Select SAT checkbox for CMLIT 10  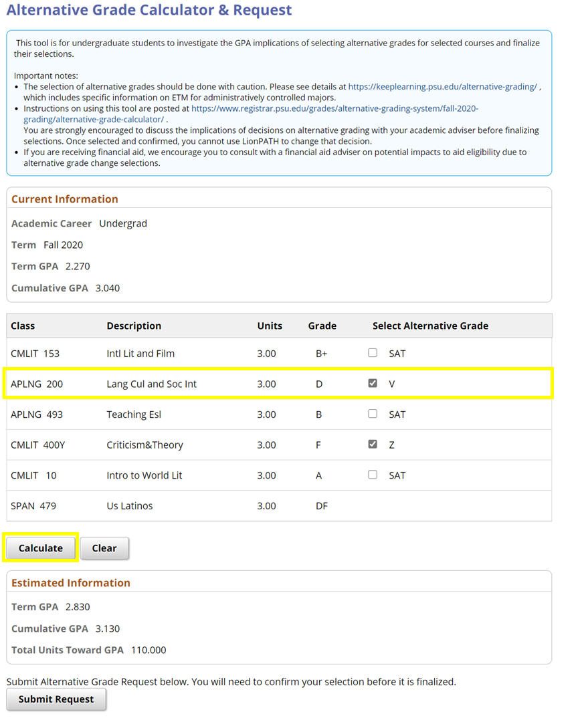tap(373, 475)
